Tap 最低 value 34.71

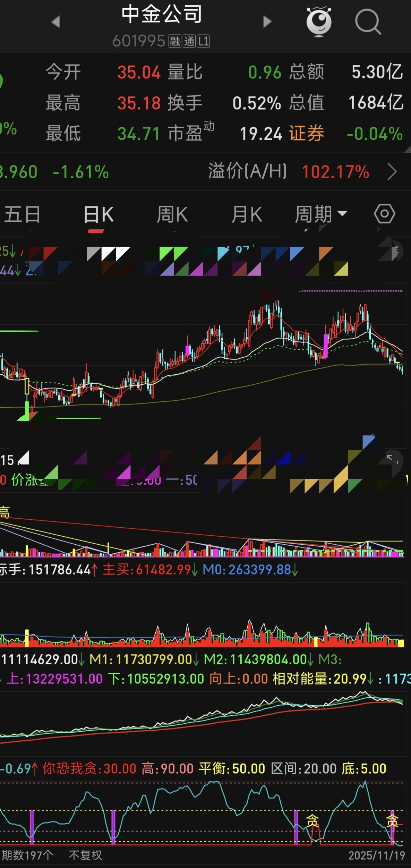138,134
